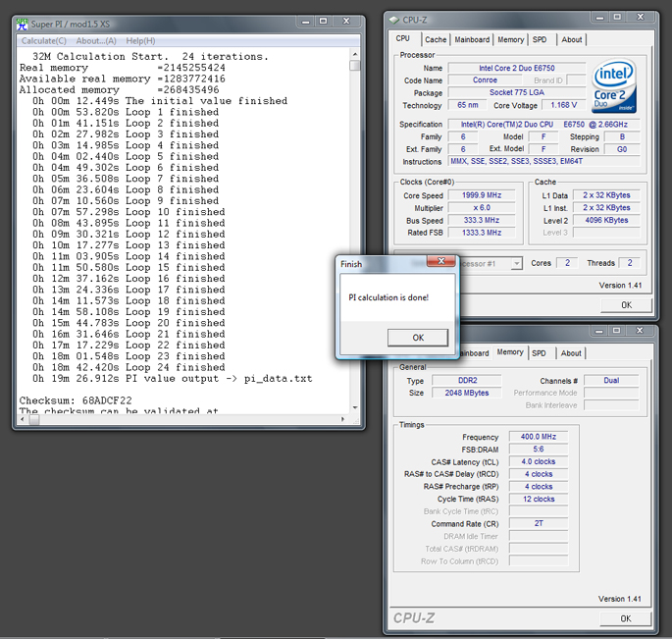Viewport: 672px width, 639px height.
Task: Click the Intel Core 2 Duo logo
Action: (x=614, y=86)
